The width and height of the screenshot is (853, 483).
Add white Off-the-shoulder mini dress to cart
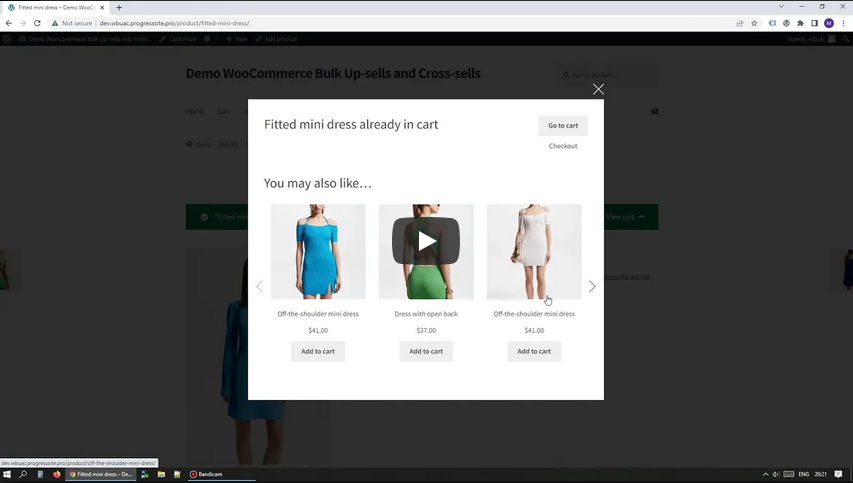pos(534,351)
